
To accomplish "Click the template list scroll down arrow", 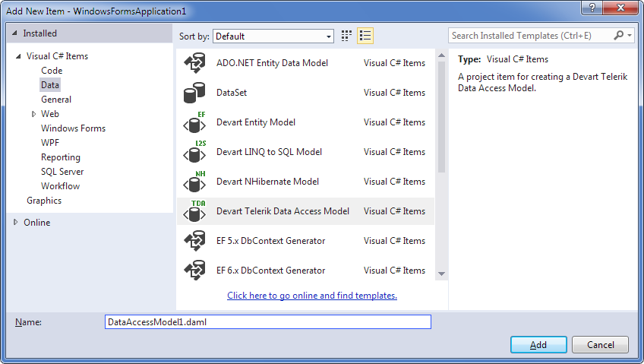I will pyautogui.click(x=441, y=274).
